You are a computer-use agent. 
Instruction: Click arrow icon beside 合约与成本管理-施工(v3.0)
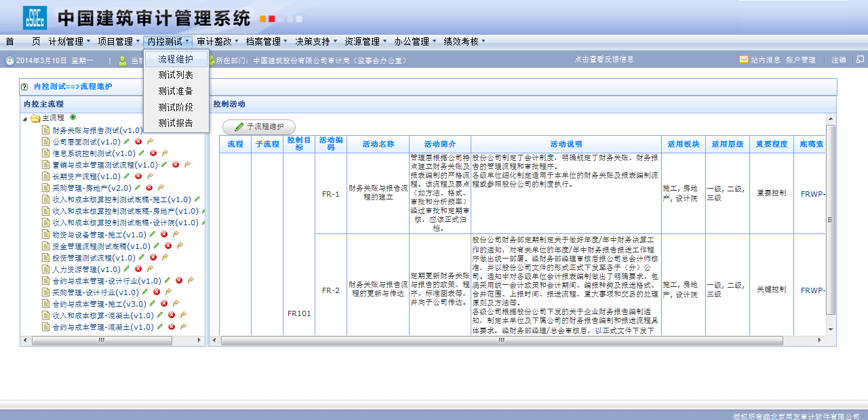(x=176, y=303)
